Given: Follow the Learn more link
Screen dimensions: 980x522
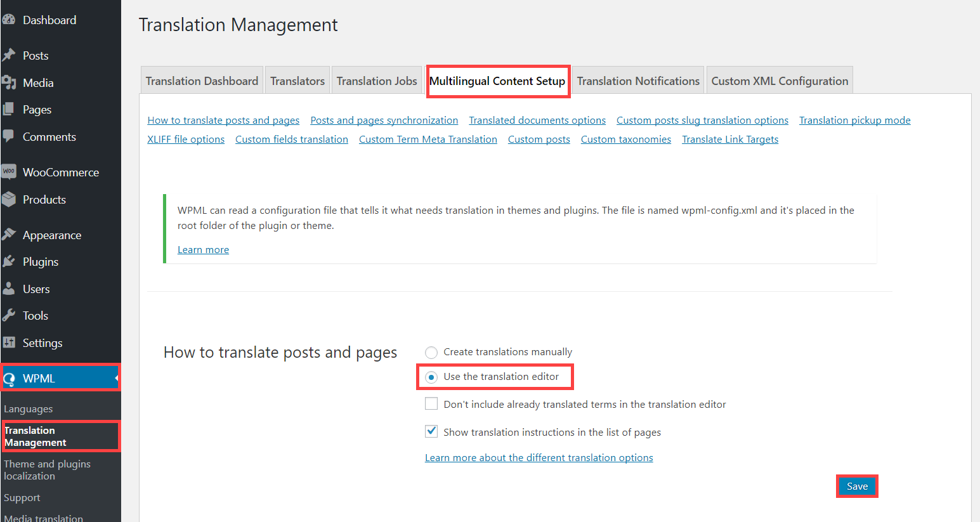Looking at the screenshot, I should 203,250.
